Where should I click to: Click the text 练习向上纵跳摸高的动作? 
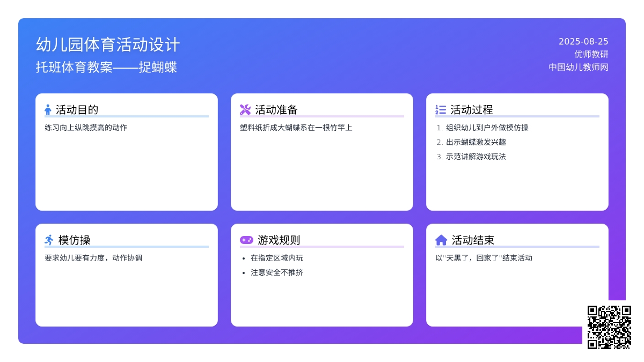pyautogui.click(x=86, y=128)
